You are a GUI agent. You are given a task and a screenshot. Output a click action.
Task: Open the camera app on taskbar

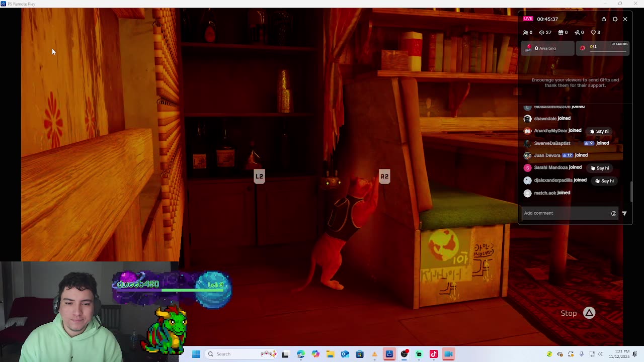[x=449, y=354]
